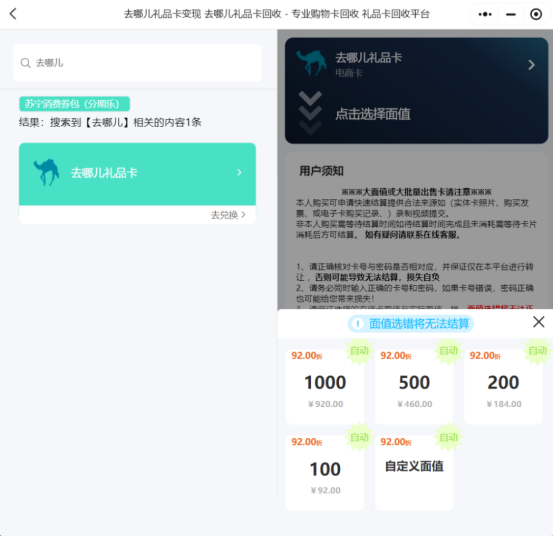The height and width of the screenshot is (537, 553).
Task: Click the camel logo in green card
Action: click(46, 172)
